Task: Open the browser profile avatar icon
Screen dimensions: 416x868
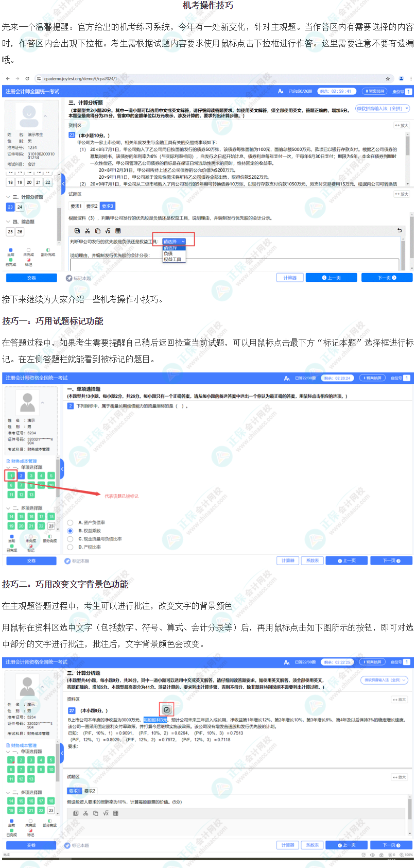Action: click(x=401, y=79)
